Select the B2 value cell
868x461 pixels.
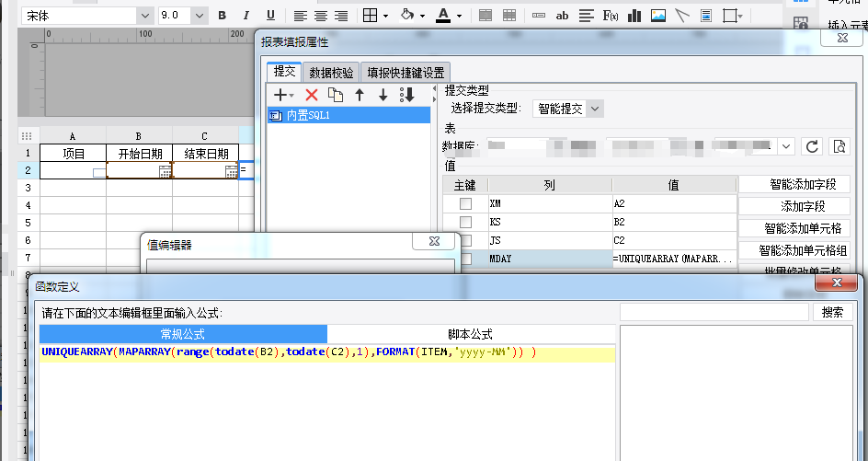click(x=674, y=222)
